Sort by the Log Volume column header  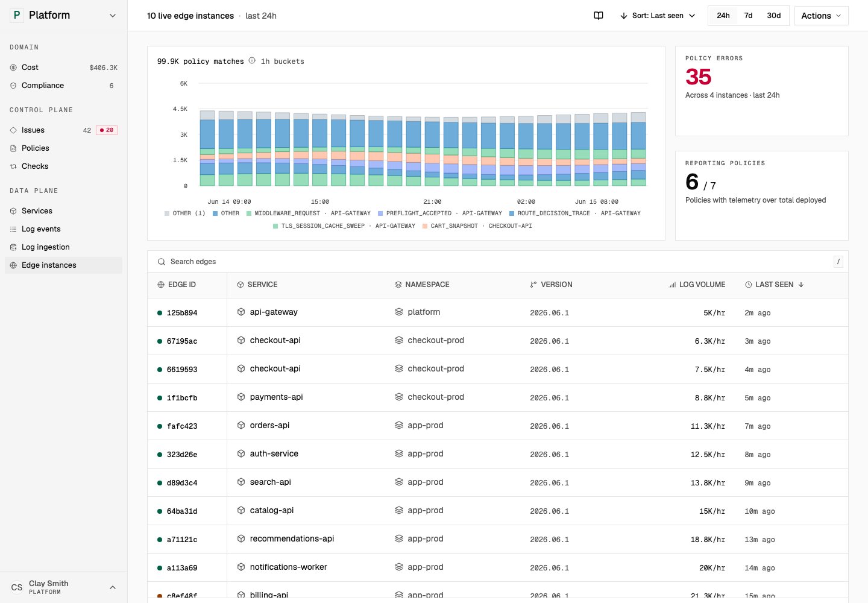coord(697,285)
